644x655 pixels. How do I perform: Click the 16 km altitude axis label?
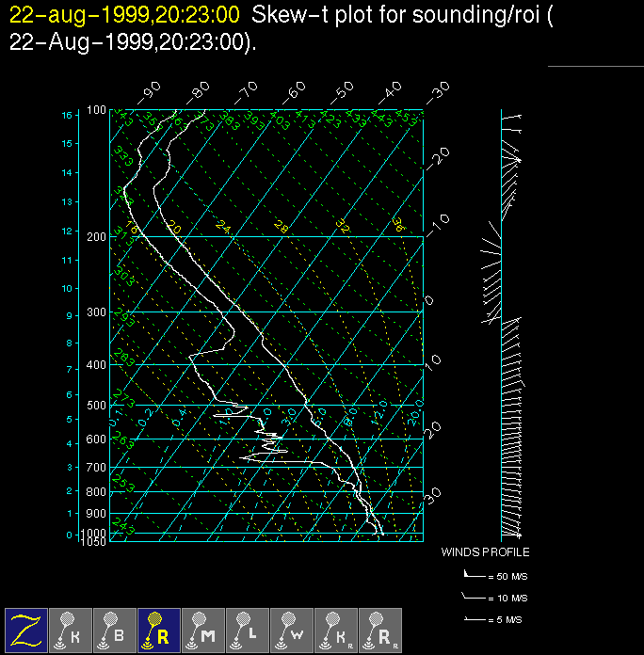[67, 115]
